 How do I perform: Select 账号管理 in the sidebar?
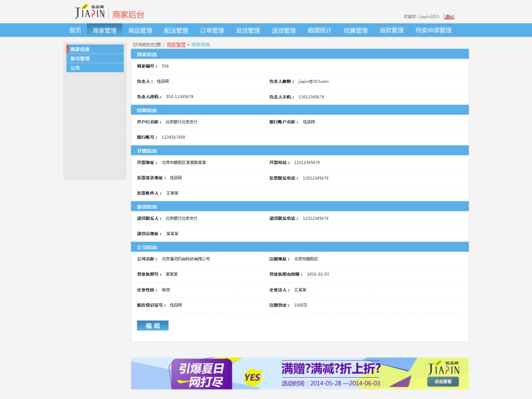point(81,59)
